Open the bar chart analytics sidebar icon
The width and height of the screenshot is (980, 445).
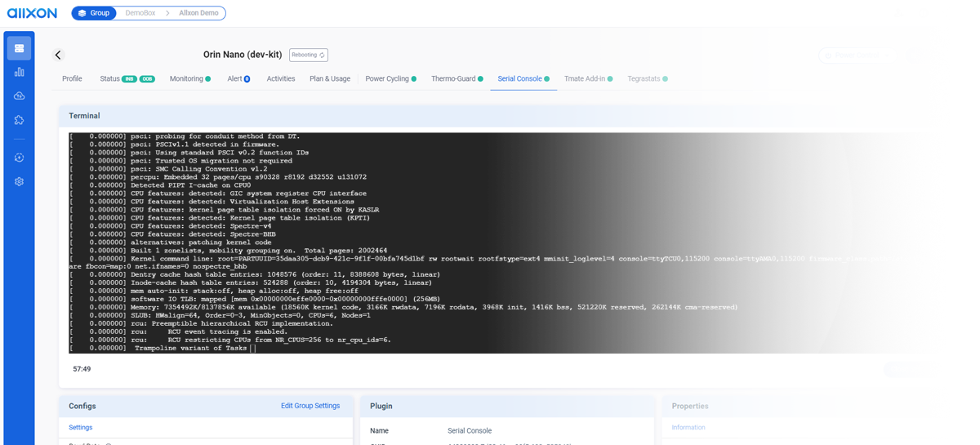tap(19, 72)
